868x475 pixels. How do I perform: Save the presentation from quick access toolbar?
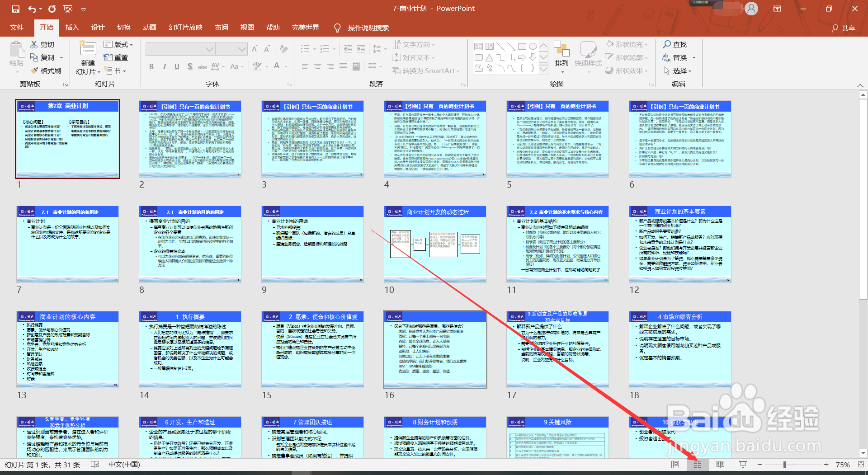[x=16, y=9]
